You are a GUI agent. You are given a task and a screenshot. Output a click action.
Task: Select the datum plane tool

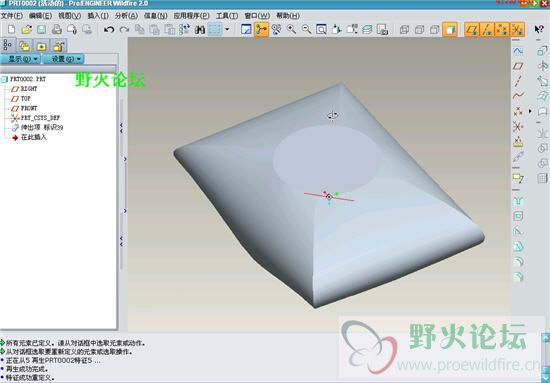[x=518, y=66]
